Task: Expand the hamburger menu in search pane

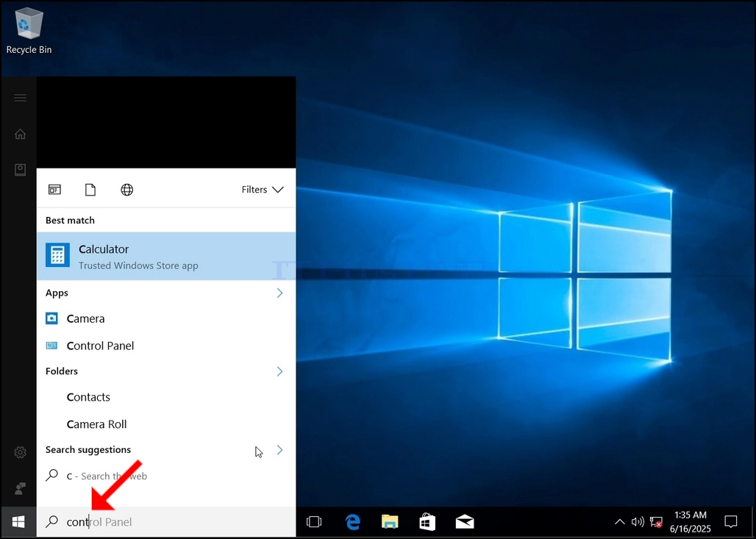Action: pyautogui.click(x=21, y=98)
